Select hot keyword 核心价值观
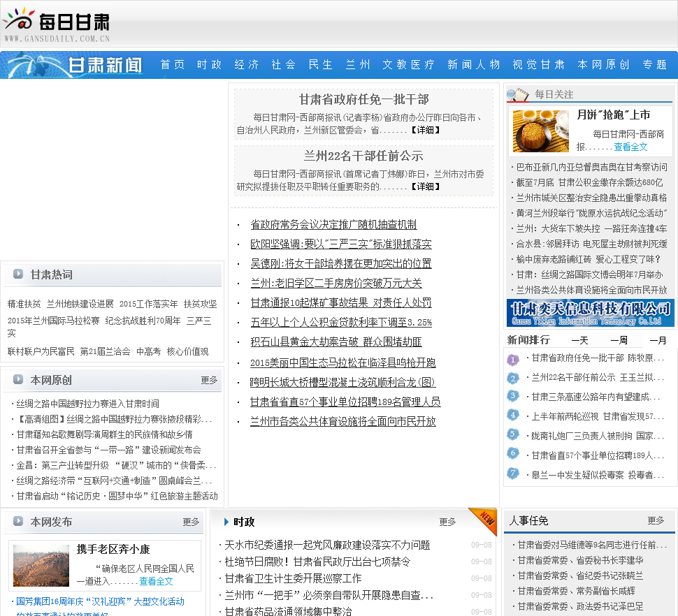 [x=187, y=351]
